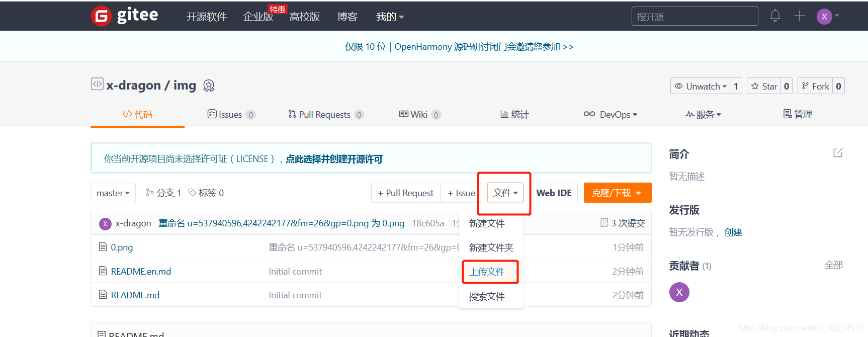Click the watch count 1
Image resolution: width=868 pixels, height=337 pixels.
pyautogui.click(x=736, y=86)
